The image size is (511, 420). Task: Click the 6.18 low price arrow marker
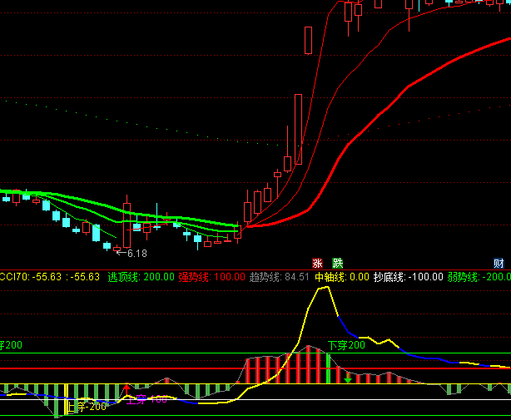(x=131, y=253)
